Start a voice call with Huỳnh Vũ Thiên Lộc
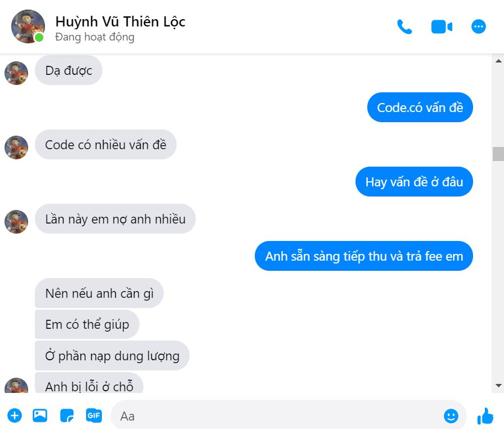The height and width of the screenshot is (429, 504). (x=404, y=26)
